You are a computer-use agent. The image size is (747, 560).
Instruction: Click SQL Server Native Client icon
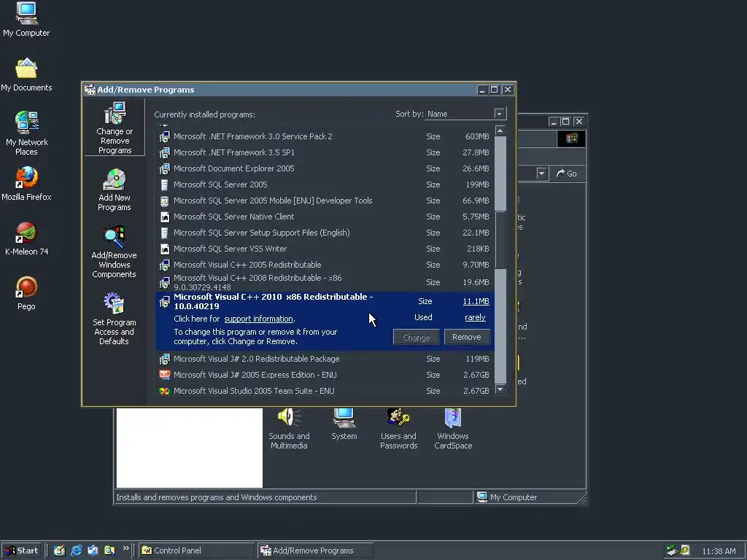click(164, 217)
